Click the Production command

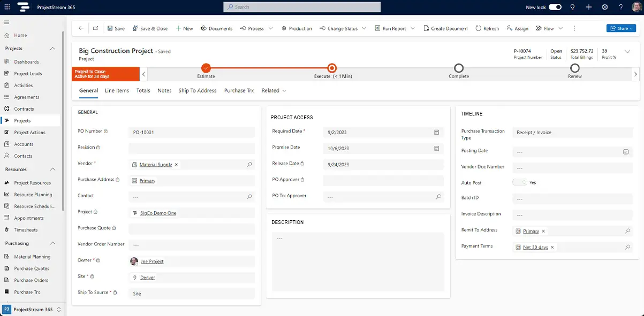tap(297, 28)
